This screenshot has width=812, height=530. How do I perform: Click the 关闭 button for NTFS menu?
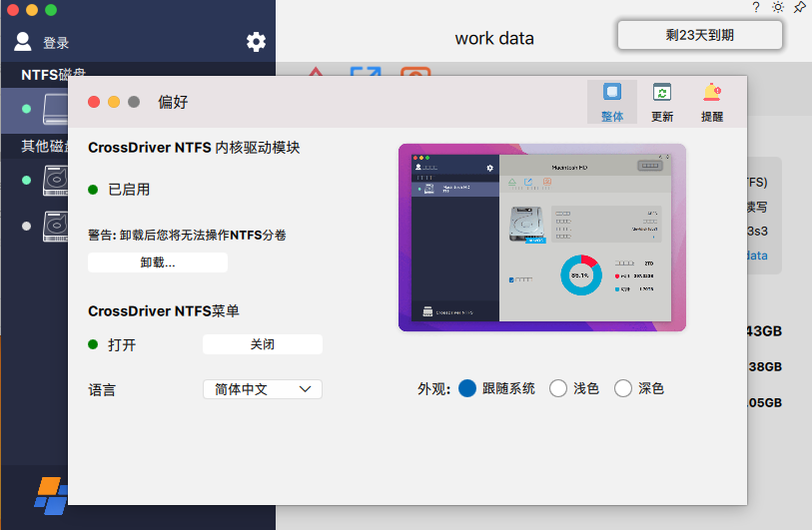pos(262,344)
